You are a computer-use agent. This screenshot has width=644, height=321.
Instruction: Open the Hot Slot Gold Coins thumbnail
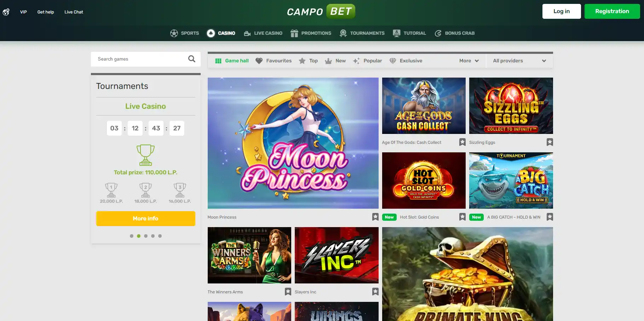click(424, 180)
